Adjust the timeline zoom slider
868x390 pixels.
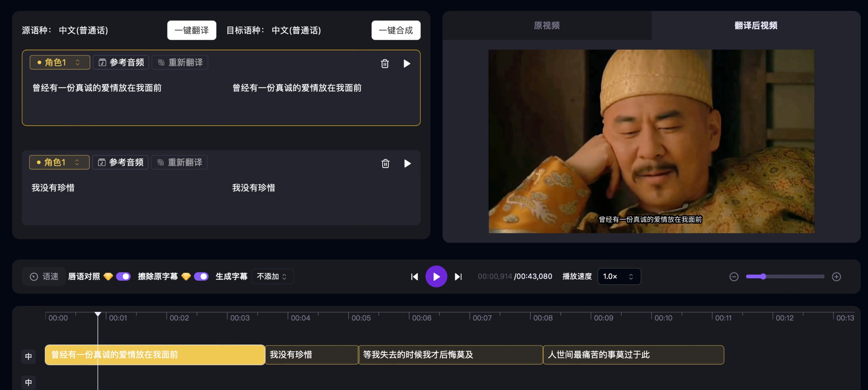point(763,276)
